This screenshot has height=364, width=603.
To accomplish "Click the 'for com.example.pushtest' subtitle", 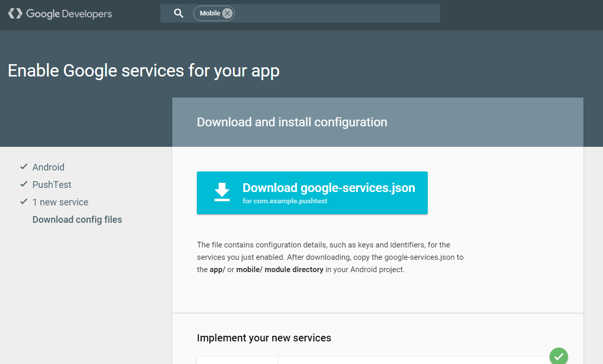I will 285,201.
